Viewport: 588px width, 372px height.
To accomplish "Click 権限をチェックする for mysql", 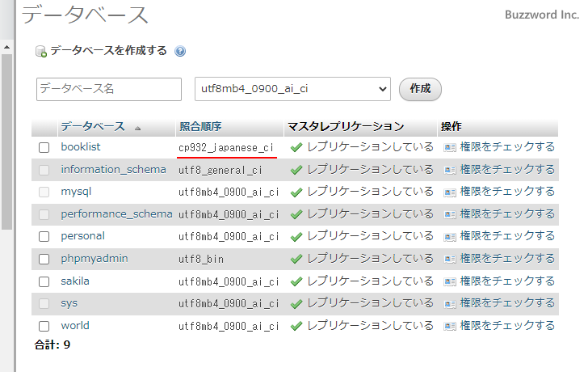I will point(507,192).
